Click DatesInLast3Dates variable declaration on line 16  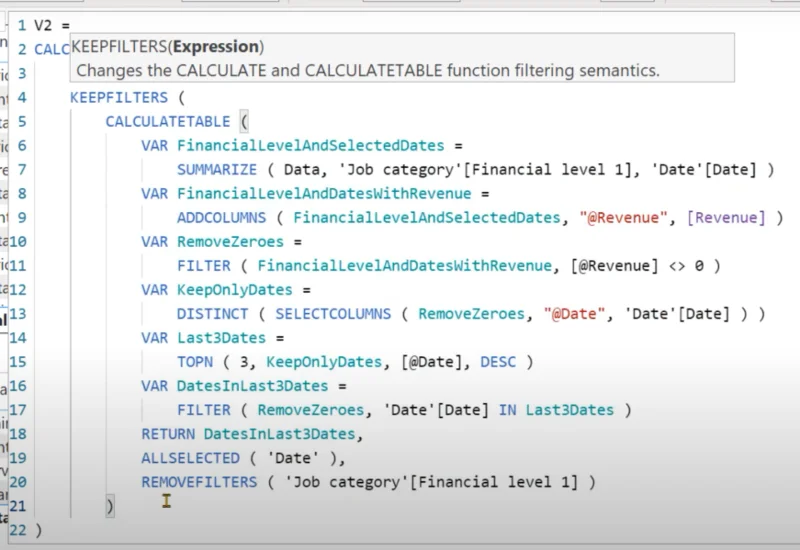253,386
